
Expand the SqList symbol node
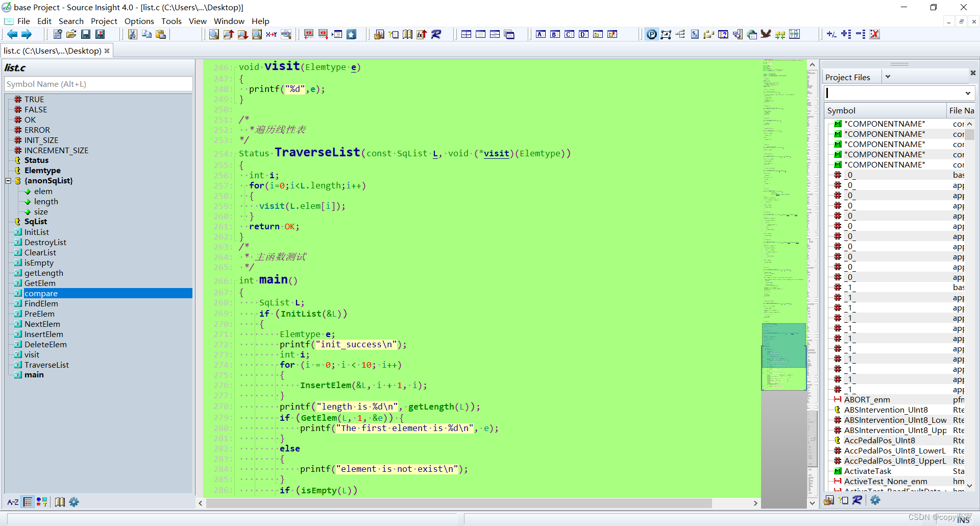click(x=35, y=221)
